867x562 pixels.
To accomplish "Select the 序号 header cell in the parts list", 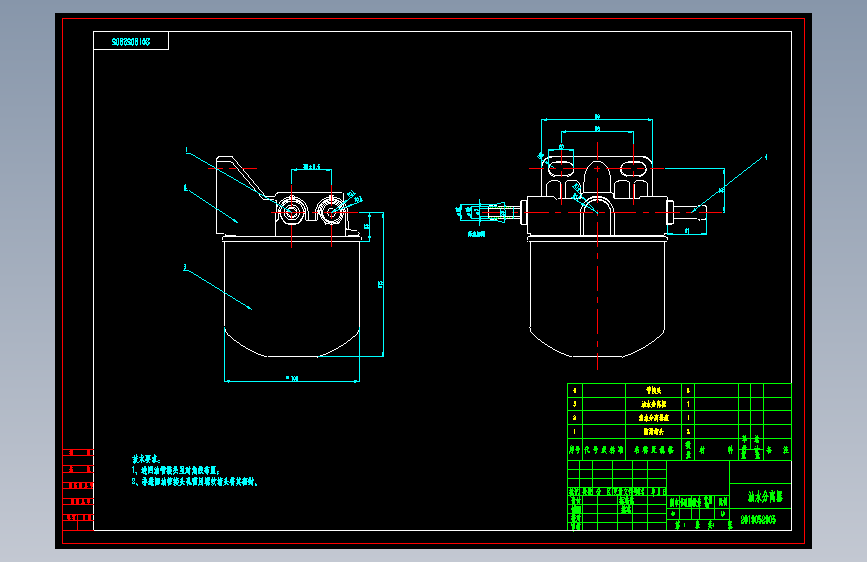I will 575,450.
